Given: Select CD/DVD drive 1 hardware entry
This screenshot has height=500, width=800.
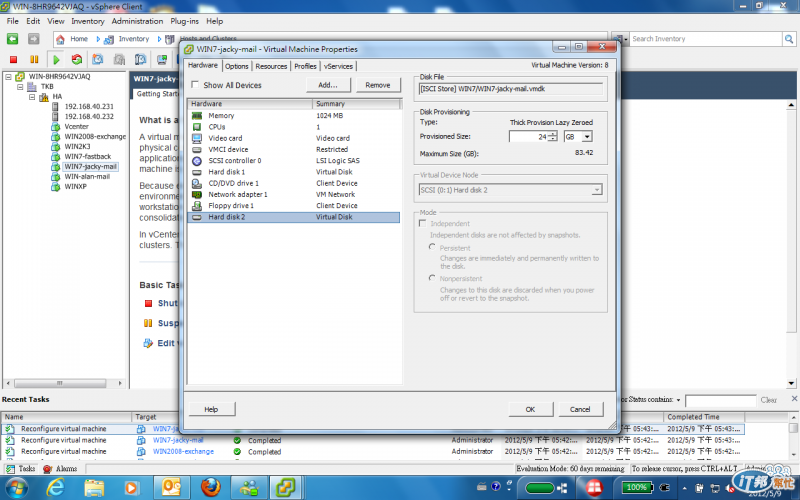Looking at the screenshot, I should click(x=294, y=183).
